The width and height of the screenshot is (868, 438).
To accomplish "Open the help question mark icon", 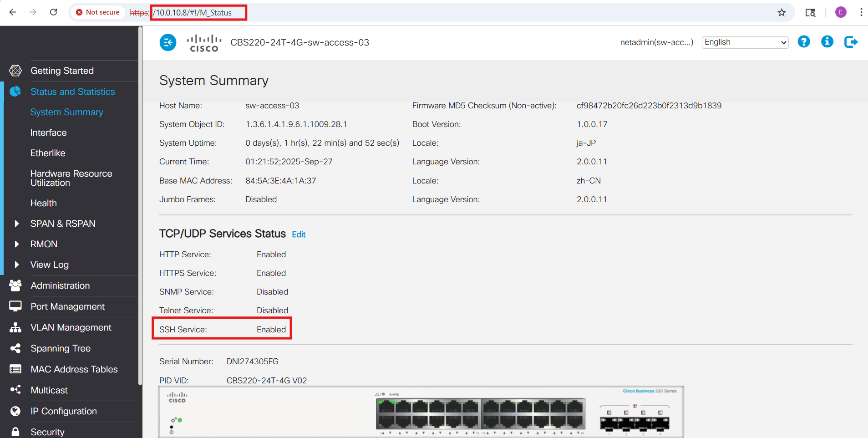I will 803,42.
